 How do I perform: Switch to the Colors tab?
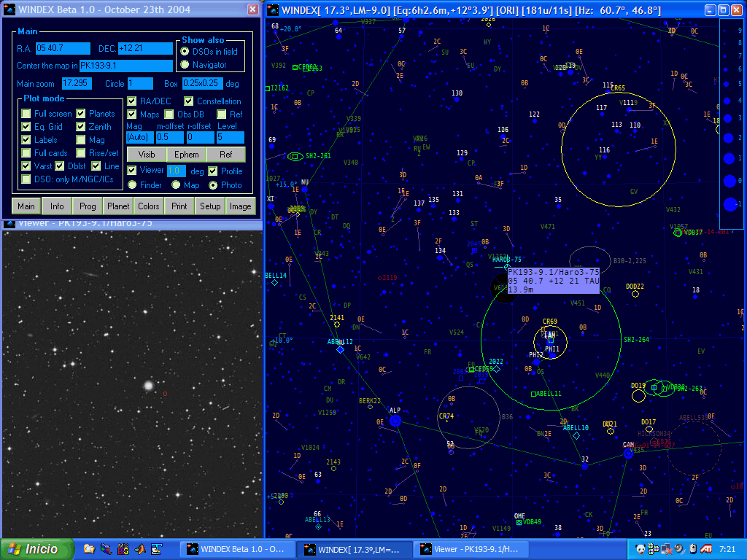(x=149, y=206)
